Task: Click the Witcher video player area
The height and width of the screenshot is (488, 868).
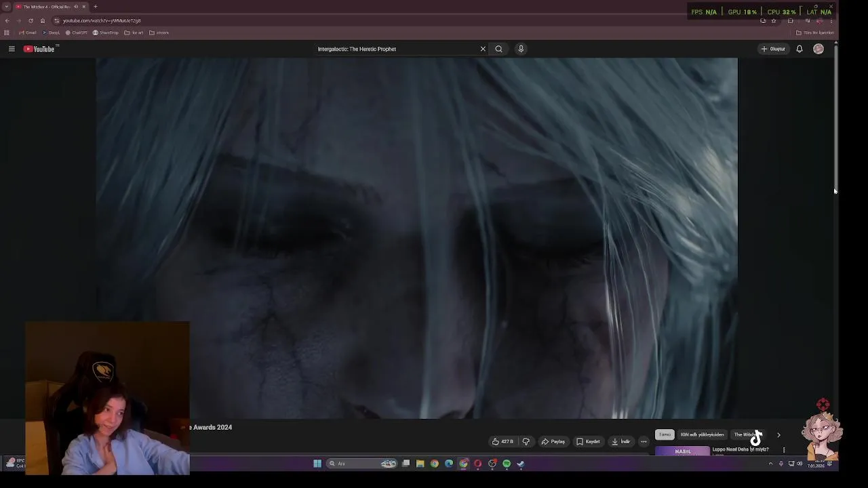Action: (416, 237)
